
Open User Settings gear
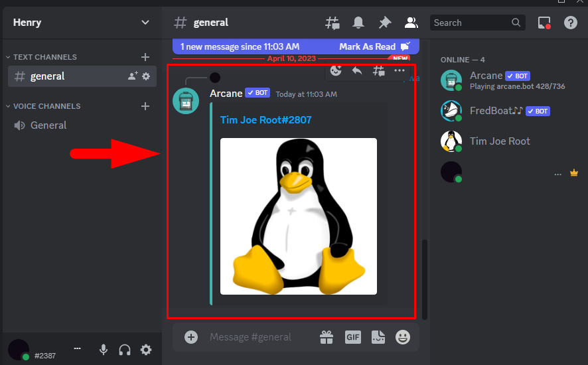[x=146, y=350]
